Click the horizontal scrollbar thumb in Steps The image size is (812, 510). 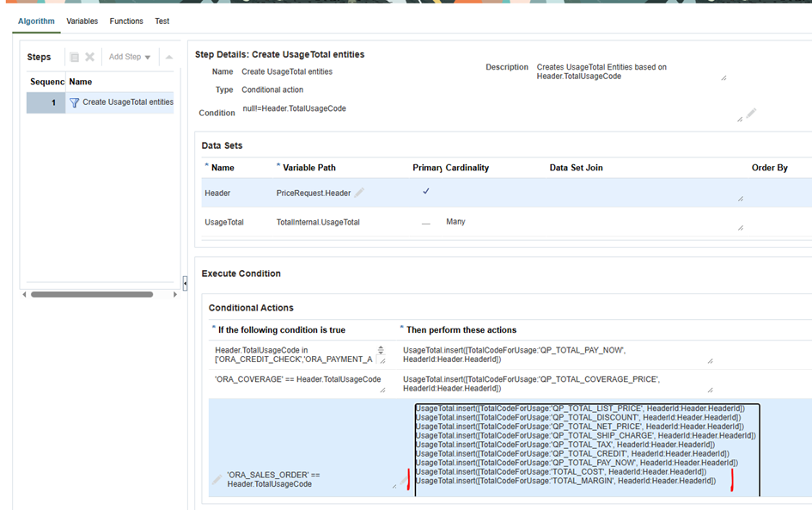(92, 294)
